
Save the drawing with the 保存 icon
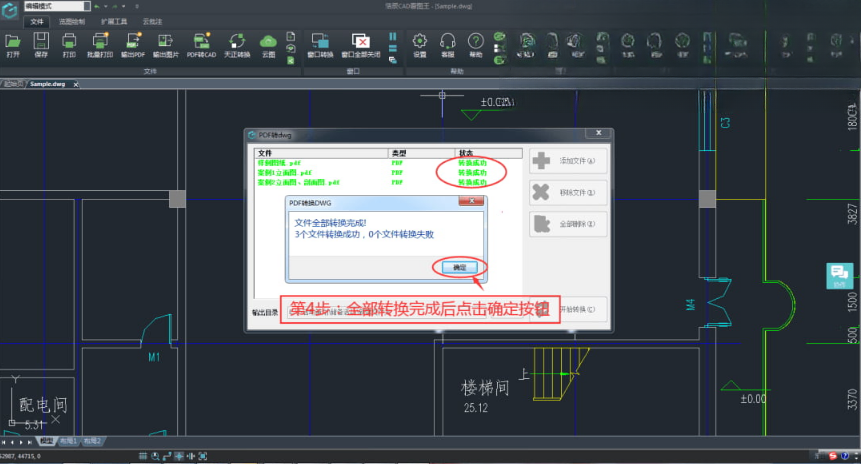[x=41, y=45]
